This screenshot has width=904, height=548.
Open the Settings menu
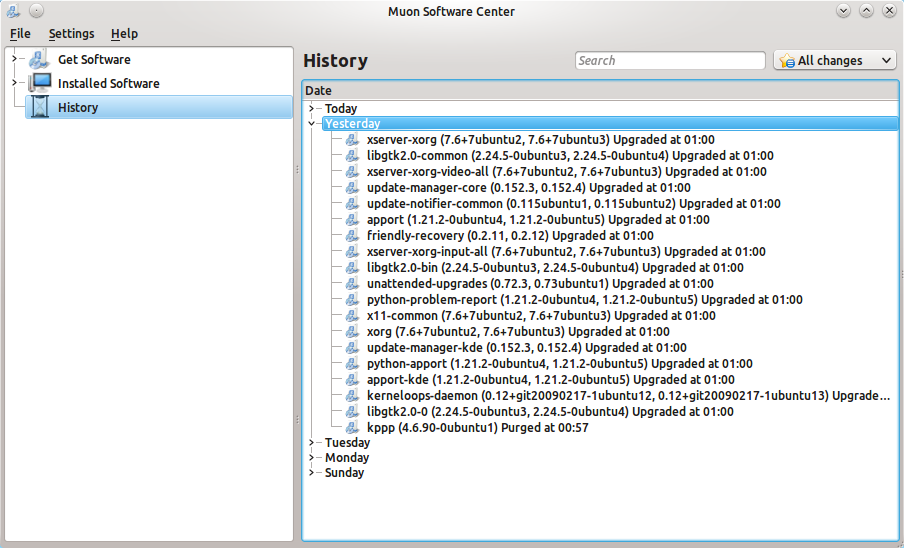tap(71, 33)
